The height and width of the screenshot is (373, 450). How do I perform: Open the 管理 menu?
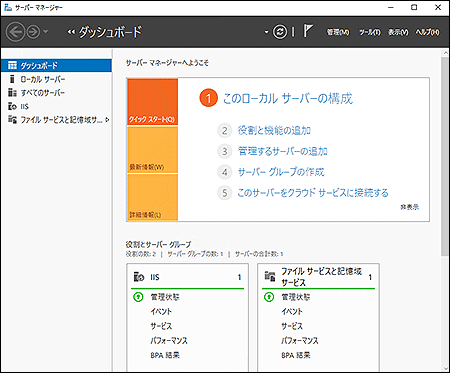click(338, 32)
